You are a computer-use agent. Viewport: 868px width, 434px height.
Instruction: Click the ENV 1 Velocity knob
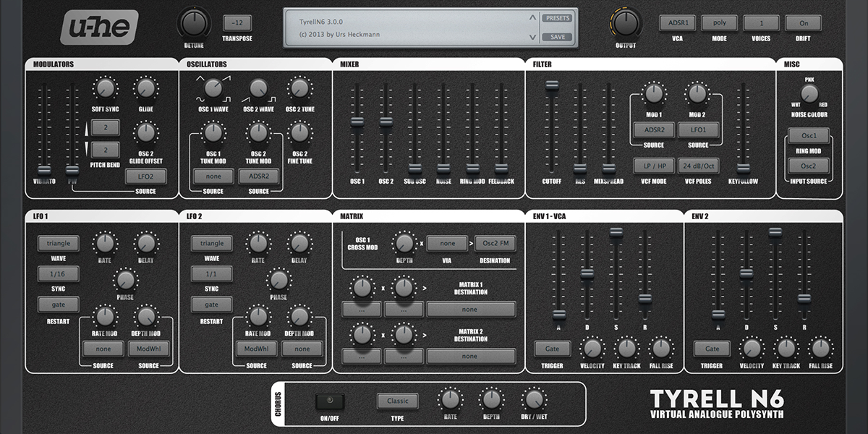[592, 349]
